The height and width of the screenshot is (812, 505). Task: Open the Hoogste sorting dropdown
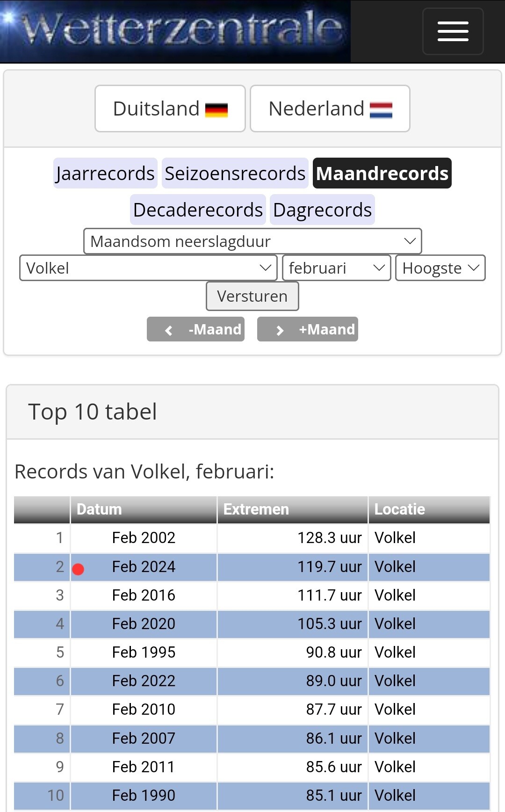440,268
